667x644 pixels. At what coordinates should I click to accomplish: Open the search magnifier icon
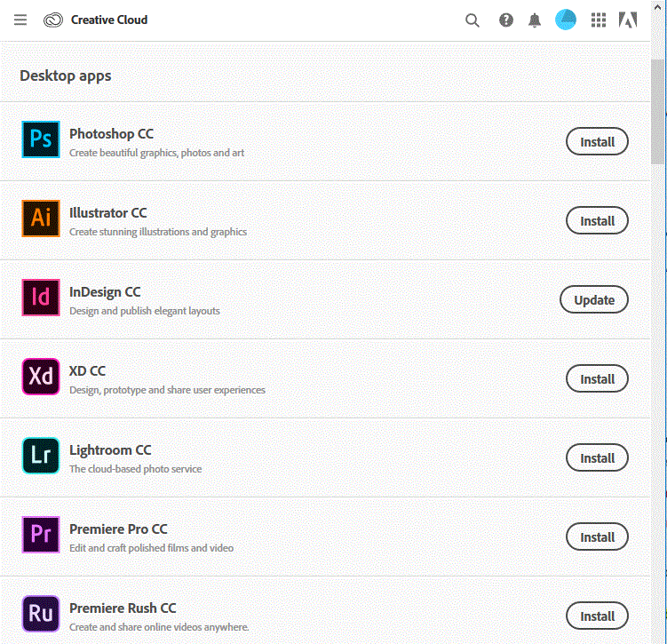[472, 20]
